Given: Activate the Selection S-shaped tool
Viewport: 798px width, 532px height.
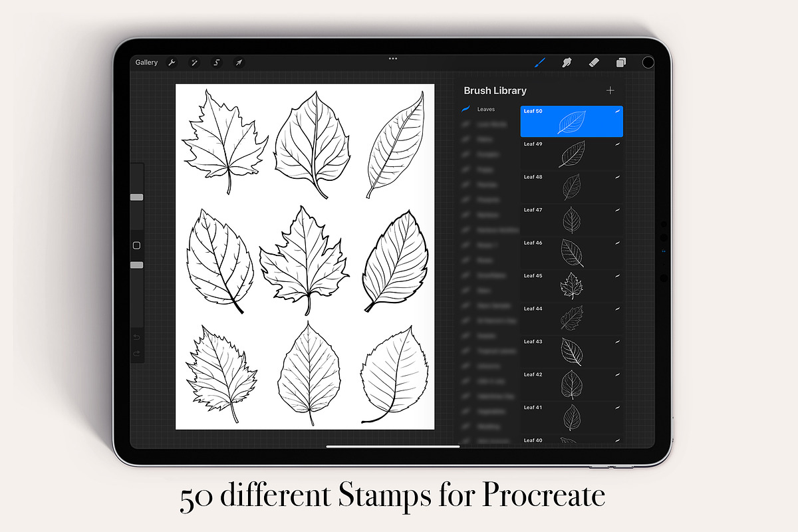Looking at the screenshot, I should click(216, 63).
